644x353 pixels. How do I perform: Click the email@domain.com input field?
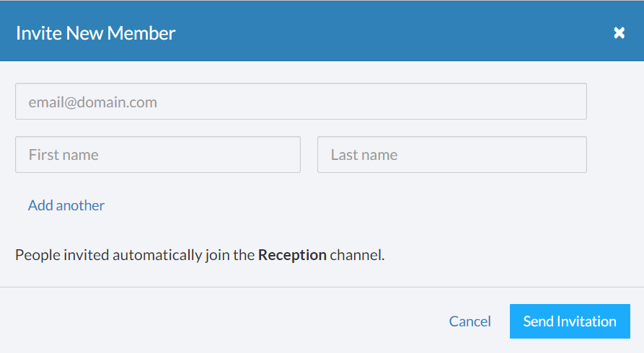(x=300, y=102)
